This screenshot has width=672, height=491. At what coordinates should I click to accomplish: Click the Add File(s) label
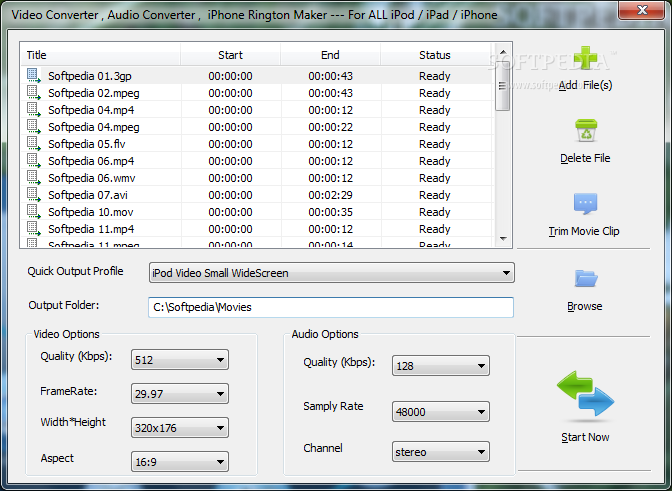585,85
